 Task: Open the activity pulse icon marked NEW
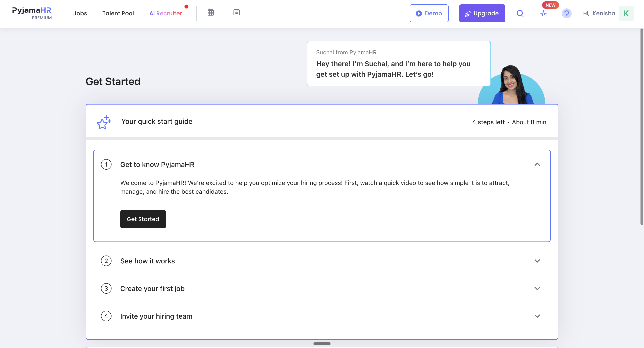pyautogui.click(x=543, y=13)
